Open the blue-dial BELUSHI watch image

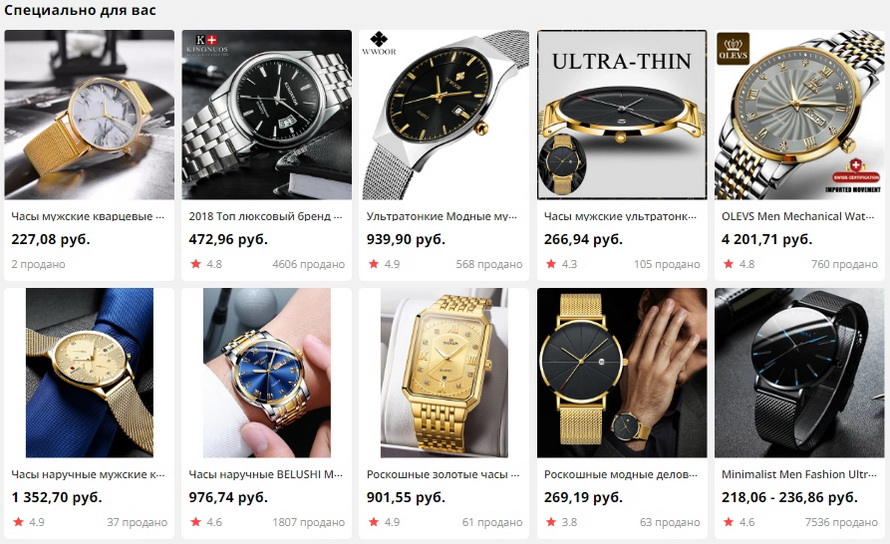[267, 373]
